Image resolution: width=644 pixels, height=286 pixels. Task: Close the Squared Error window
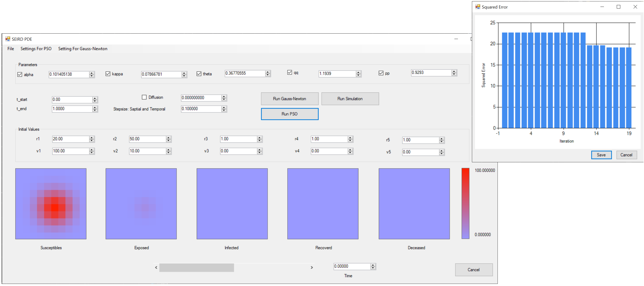pyautogui.click(x=635, y=7)
